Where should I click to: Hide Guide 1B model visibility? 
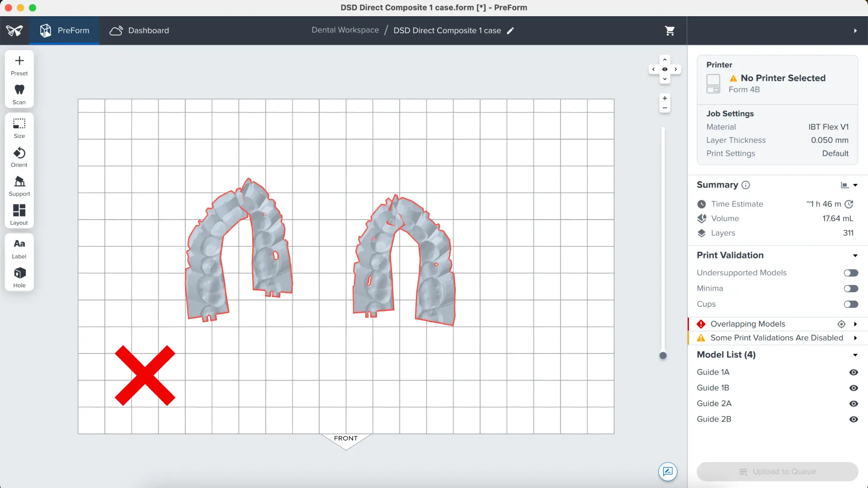(853, 388)
